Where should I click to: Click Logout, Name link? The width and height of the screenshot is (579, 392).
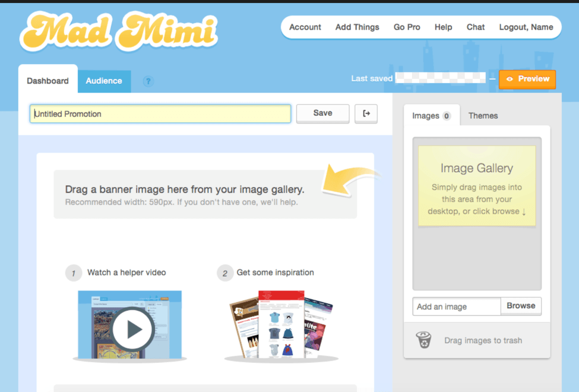coord(526,27)
